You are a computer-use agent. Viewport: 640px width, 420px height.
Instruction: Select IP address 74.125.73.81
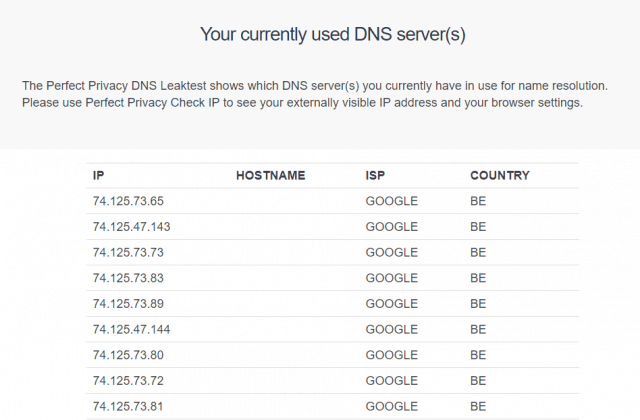[128, 407]
